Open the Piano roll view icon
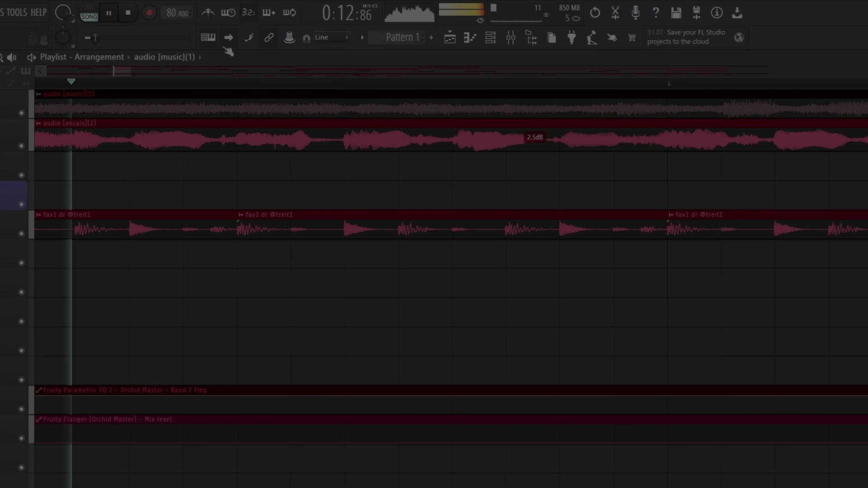 470,38
